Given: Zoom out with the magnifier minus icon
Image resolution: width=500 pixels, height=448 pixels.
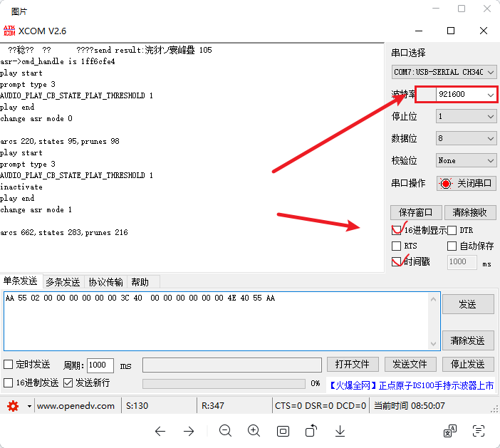Looking at the screenshot, I should [x=225, y=431].
